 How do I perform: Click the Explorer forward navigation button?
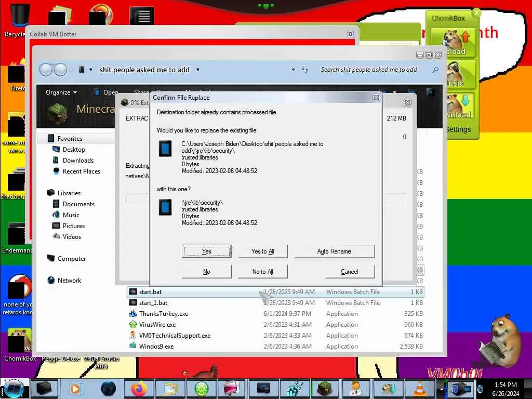pyautogui.click(x=60, y=70)
